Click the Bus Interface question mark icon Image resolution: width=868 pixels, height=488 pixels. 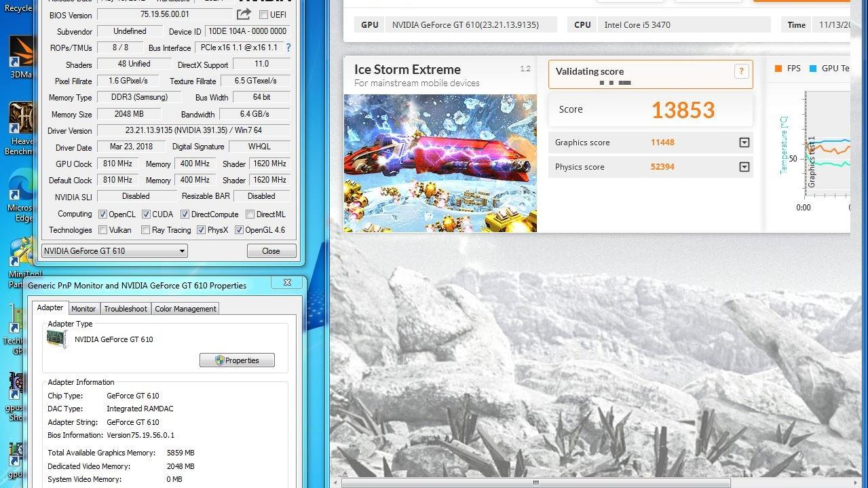coord(288,48)
